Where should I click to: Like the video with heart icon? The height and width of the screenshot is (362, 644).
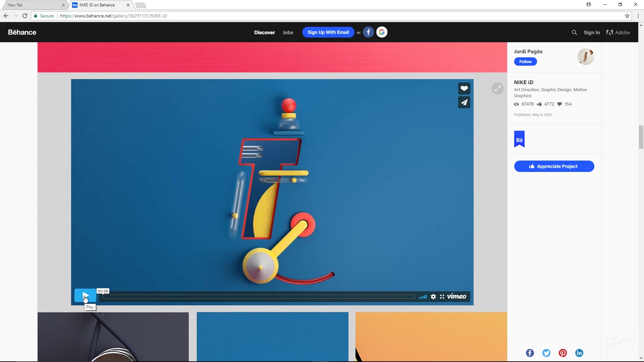coord(464,88)
